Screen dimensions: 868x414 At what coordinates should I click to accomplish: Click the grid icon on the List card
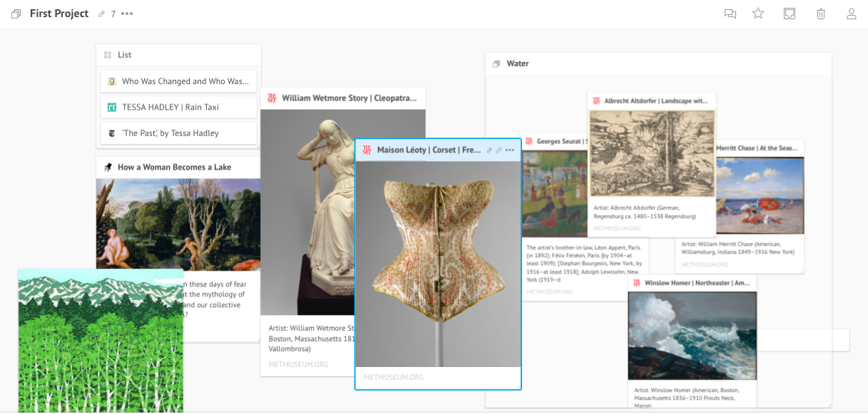[x=108, y=55]
